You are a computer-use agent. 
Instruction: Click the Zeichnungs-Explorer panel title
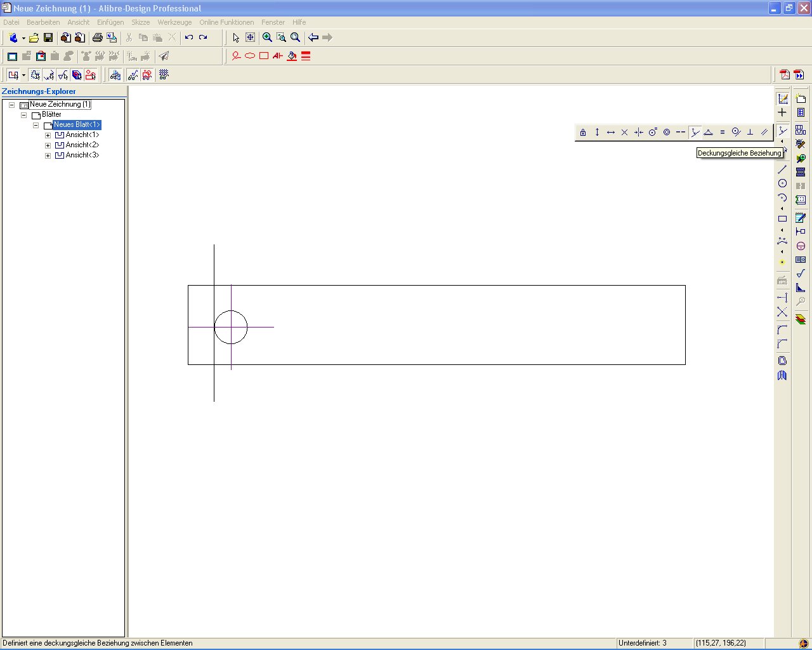point(39,91)
